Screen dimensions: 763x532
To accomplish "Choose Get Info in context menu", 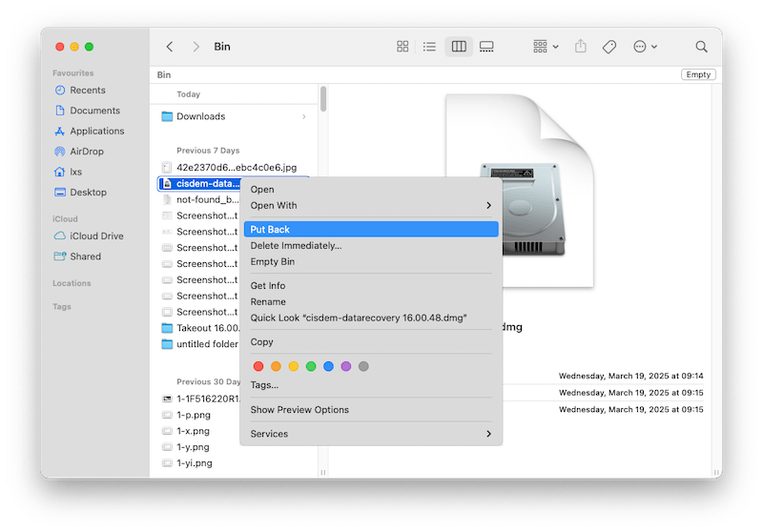I will [268, 286].
